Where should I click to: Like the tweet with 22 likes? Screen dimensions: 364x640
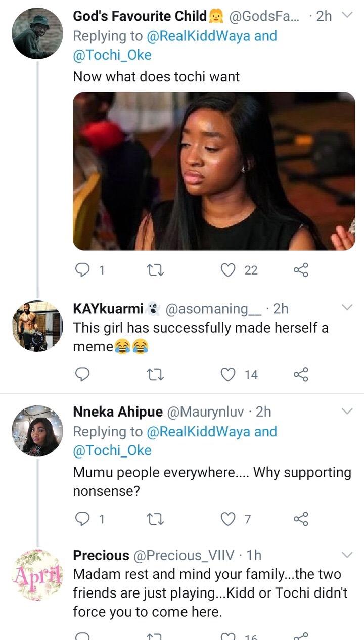click(229, 271)
